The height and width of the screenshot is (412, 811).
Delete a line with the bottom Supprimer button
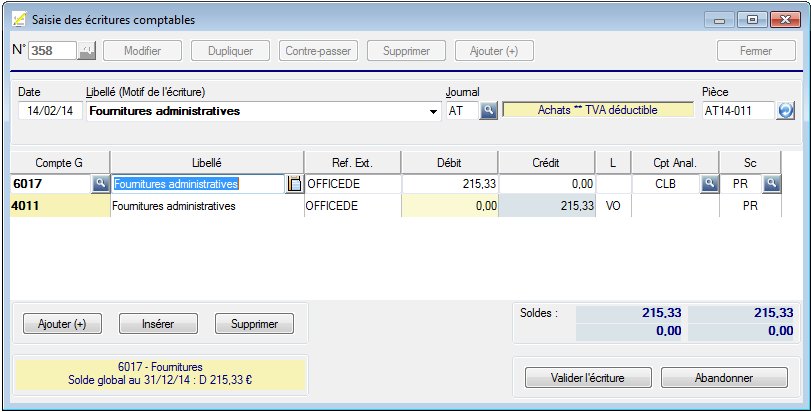[254, 324]
